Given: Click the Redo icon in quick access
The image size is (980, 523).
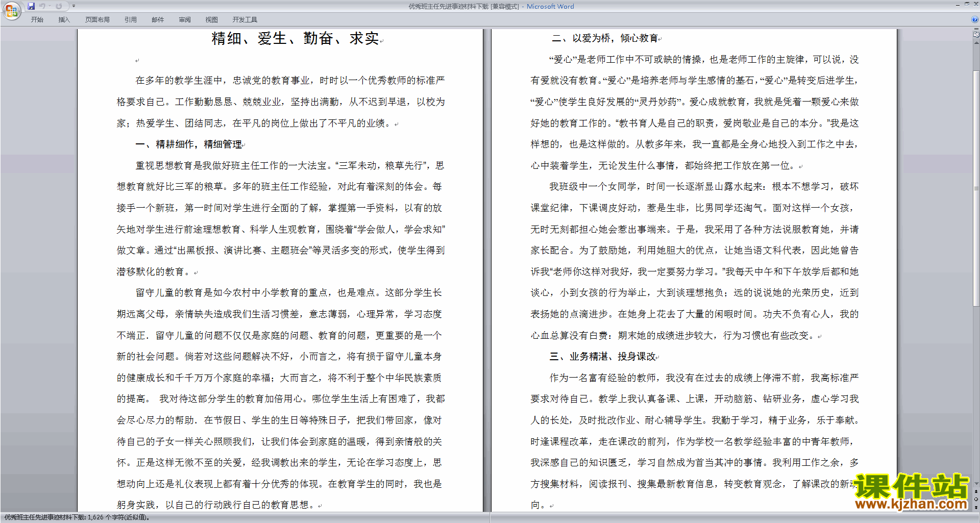Looking at the screenshot, I should pyautogui.click(x=59, y=6).
